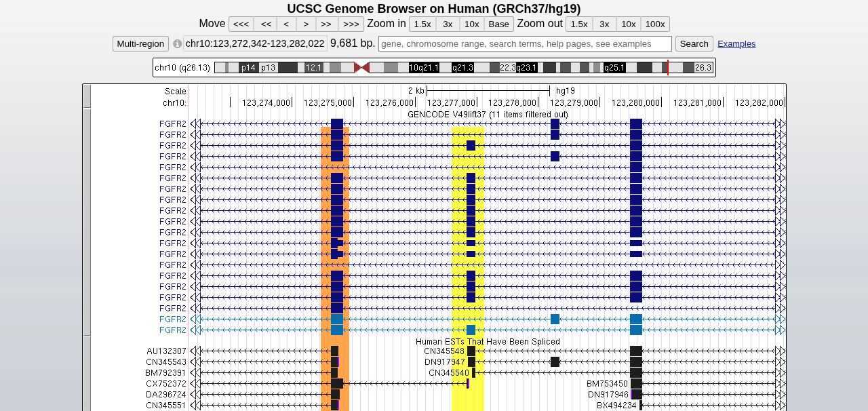Click the right end arrows of CN345543 EST row
This screenshot has width=868, height=411.
coord(781,362)
